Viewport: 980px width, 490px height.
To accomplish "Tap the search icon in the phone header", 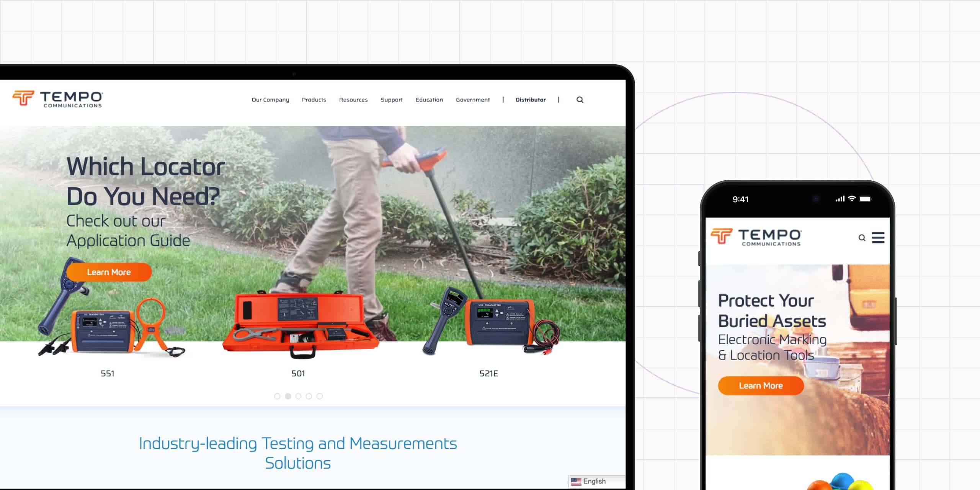I will click(862, 238).
